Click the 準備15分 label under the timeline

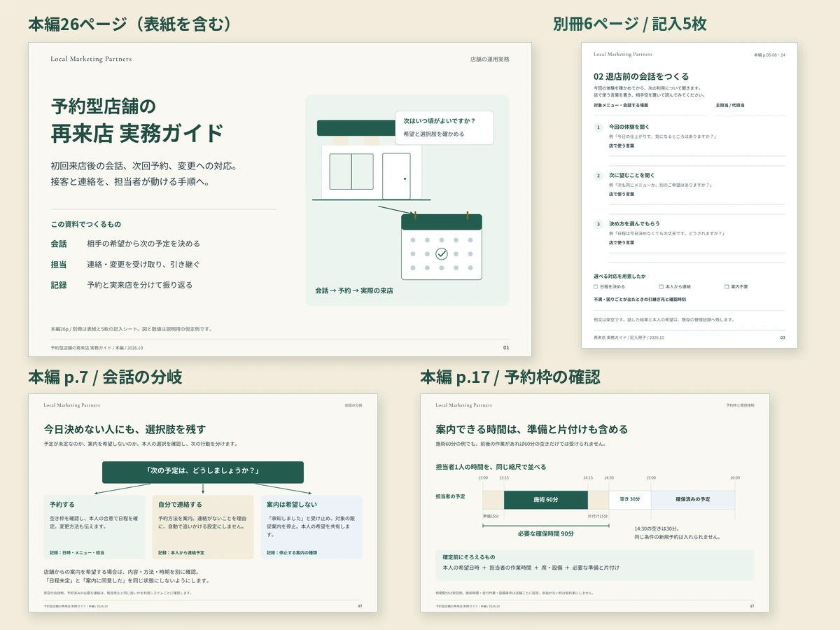pos(491,516)
